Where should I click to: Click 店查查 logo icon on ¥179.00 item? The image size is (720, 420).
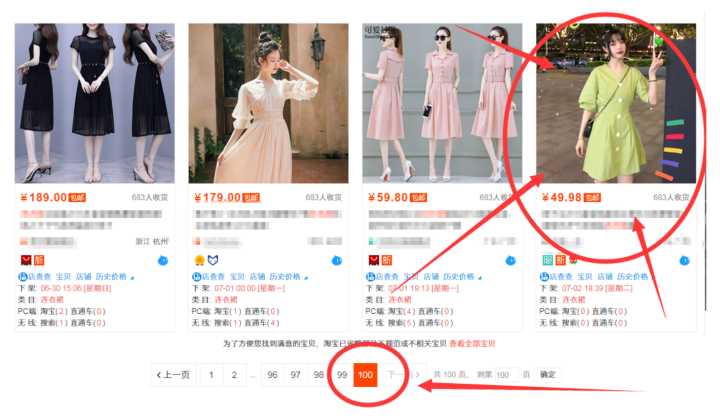[197, 277]
